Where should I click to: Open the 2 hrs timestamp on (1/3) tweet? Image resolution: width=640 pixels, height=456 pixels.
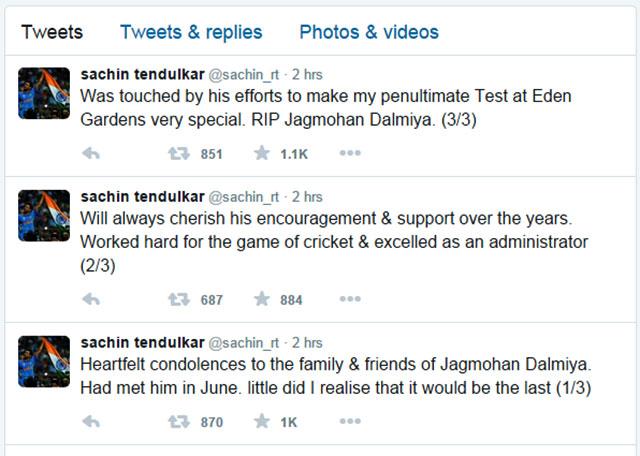point(307,343)
